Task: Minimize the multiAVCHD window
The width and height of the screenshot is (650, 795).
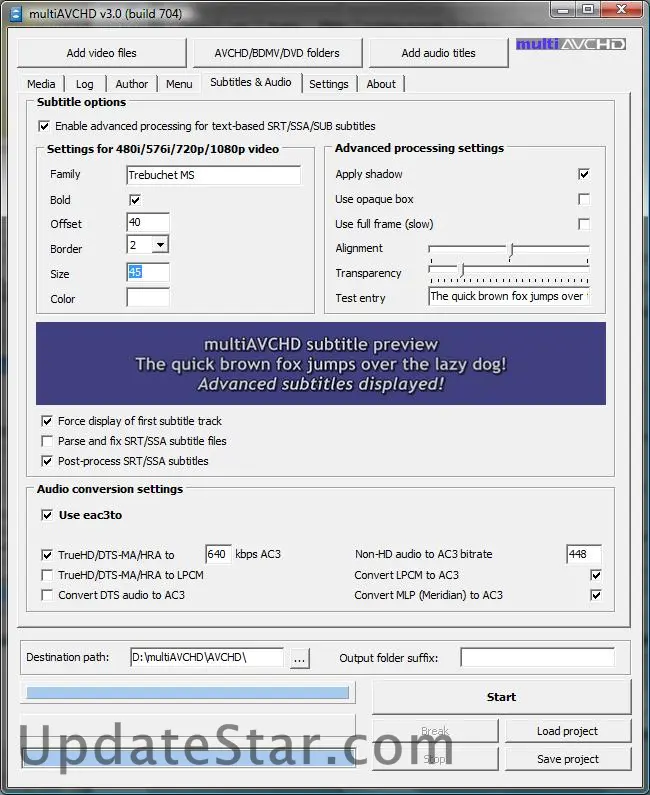Action: pyautogui.click(x=562, y=9)
